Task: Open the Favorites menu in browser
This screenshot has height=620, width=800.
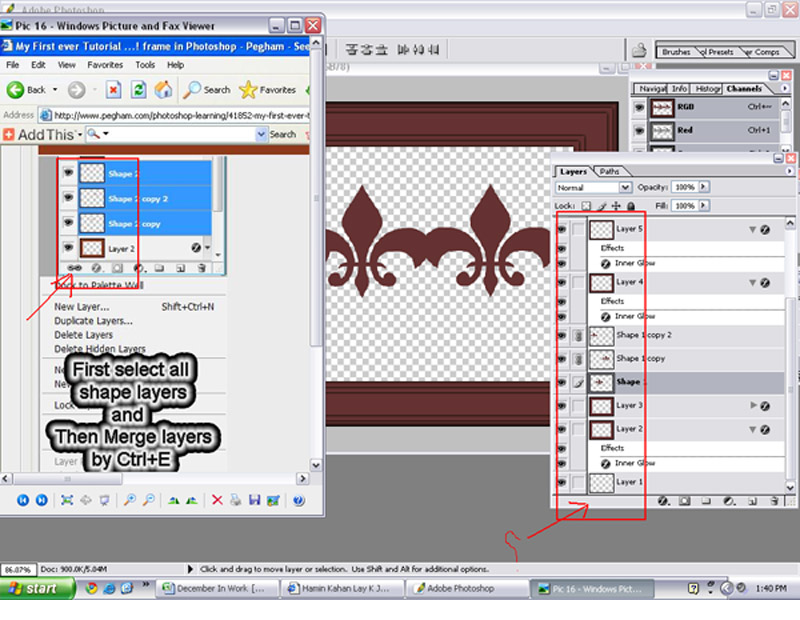Action: [x=104, y=64]
